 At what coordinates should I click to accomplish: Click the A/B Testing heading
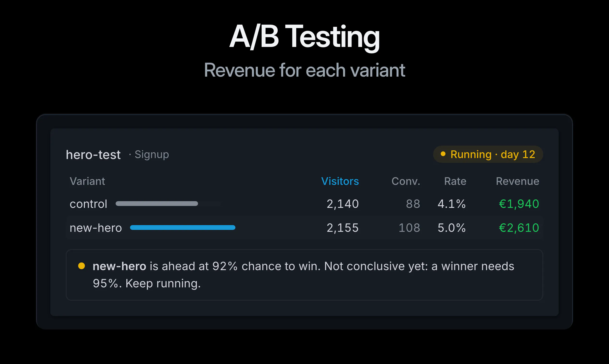(304, 37)
